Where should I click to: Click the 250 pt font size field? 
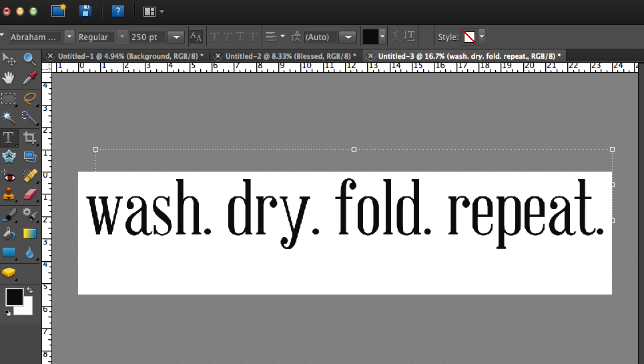pos(148,37)
